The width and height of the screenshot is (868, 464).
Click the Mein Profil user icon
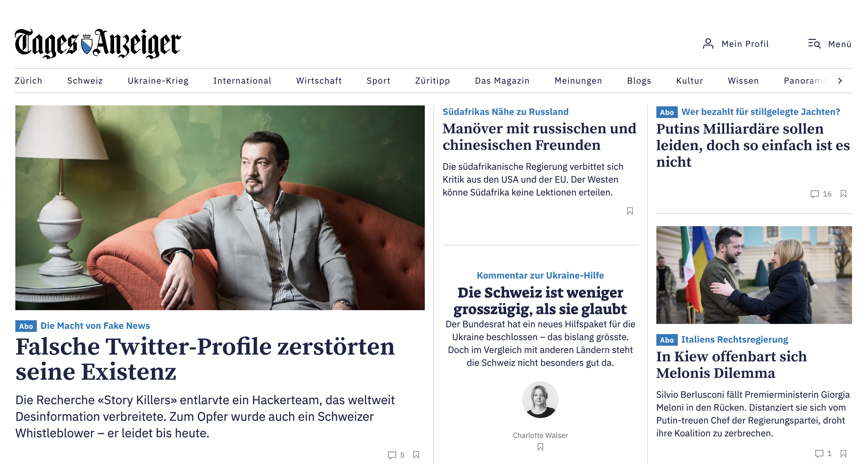(x=708, y=44)
